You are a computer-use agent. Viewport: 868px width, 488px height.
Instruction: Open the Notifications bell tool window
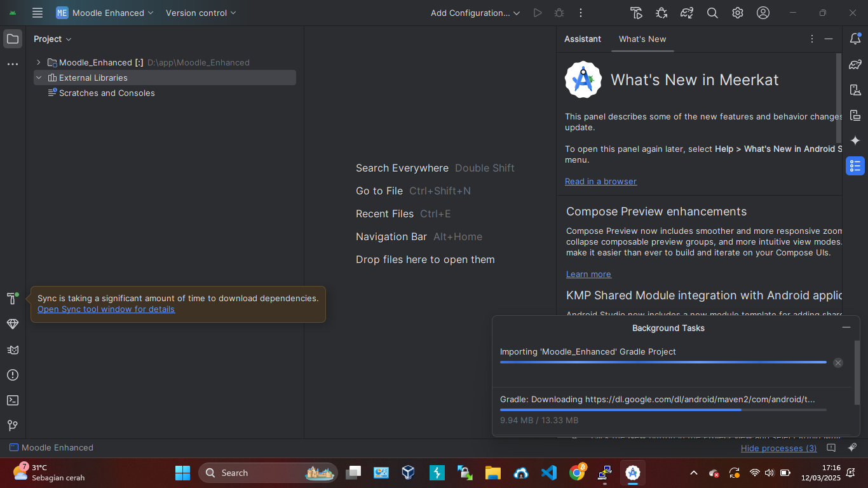pyautogui.click(x=855, y=39)
